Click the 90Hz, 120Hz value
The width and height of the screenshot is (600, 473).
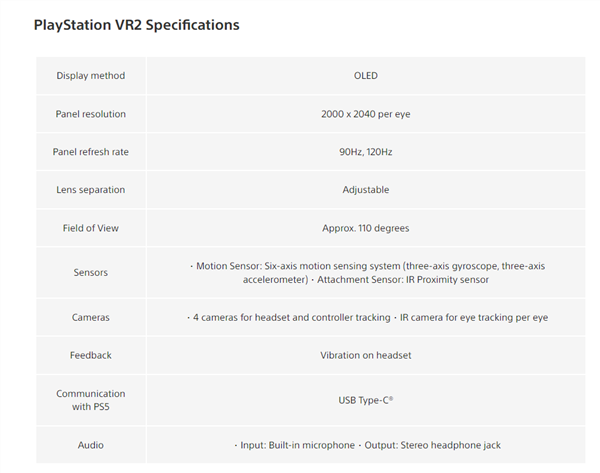click(x=365, y=152)
